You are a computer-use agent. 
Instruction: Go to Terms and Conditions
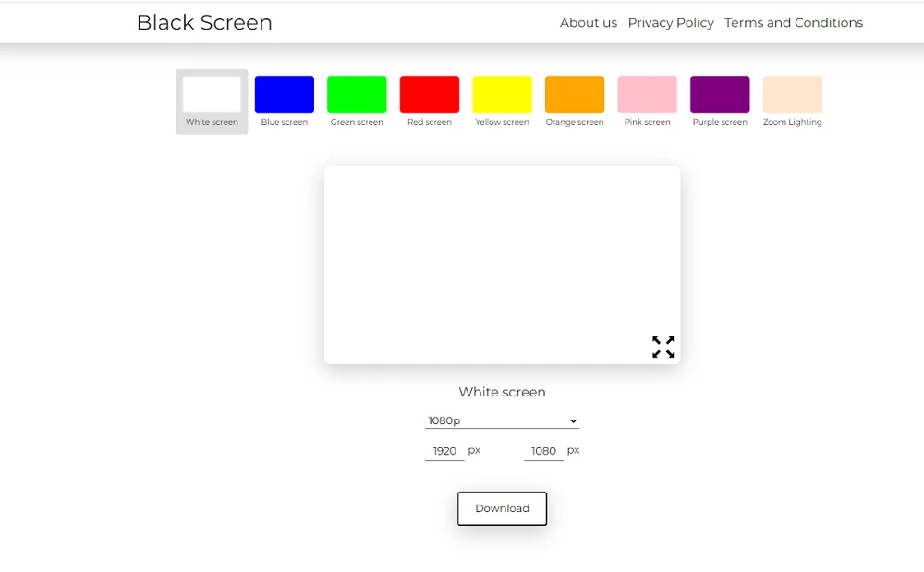click(x=793, y=22)
